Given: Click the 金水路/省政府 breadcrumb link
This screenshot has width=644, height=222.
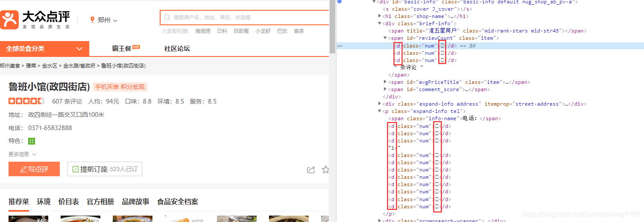Looking at the screenshot, I should (x=79, y=65).
